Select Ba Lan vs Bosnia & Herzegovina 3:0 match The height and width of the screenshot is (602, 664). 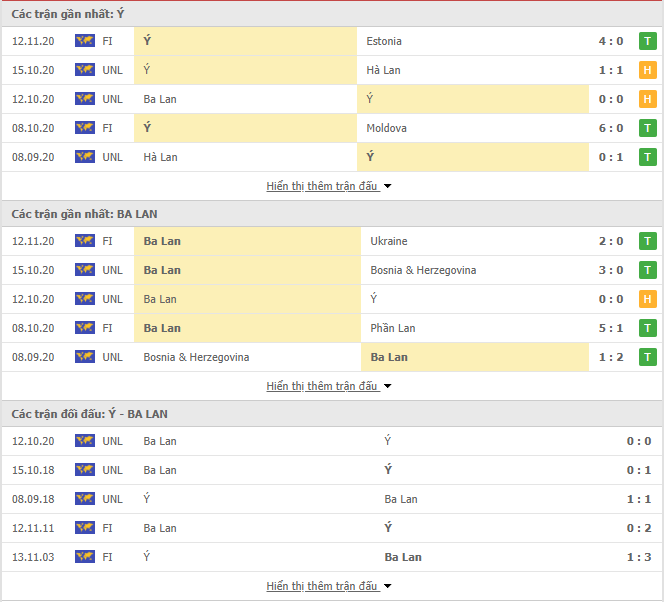(332, 270)
